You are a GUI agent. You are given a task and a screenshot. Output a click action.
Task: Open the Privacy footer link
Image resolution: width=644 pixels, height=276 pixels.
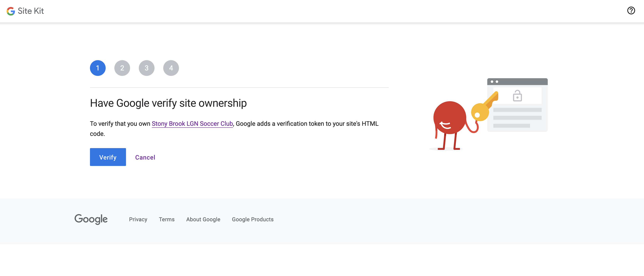138,220
